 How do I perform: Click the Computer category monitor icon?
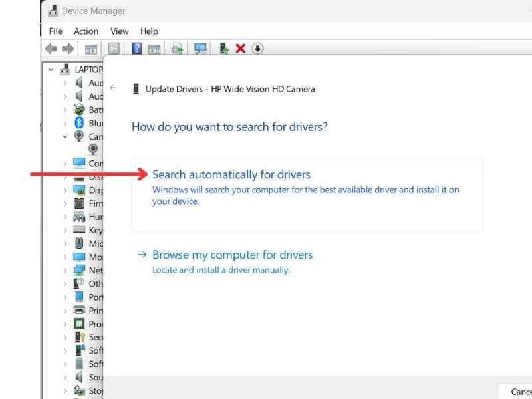click(x=79, y=163)
